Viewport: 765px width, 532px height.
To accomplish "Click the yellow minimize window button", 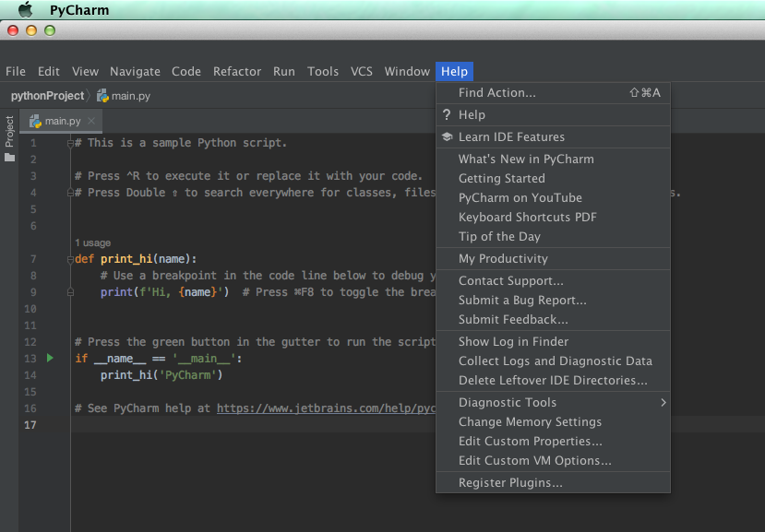I will click(x=31, y=30).
